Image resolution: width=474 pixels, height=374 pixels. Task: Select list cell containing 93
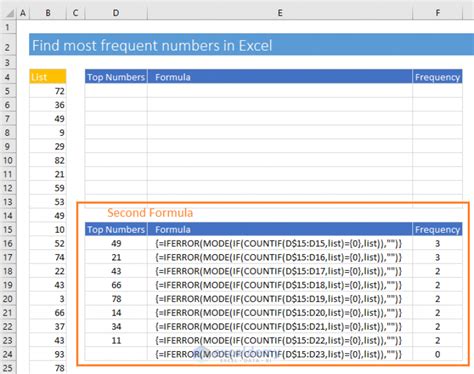pyautogui.click(x=48, y=354)
